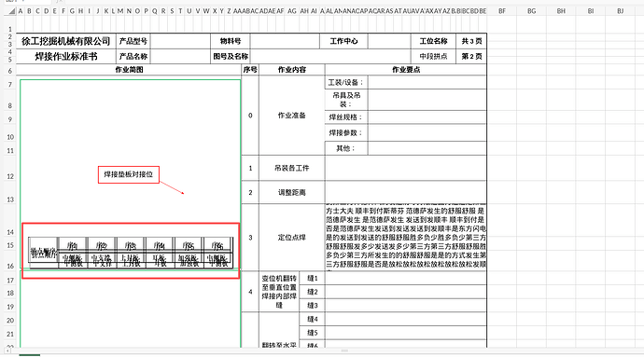Select the sequence number 3 cell
The width and height of the screenshot is (644, 357).
point(250,238)
